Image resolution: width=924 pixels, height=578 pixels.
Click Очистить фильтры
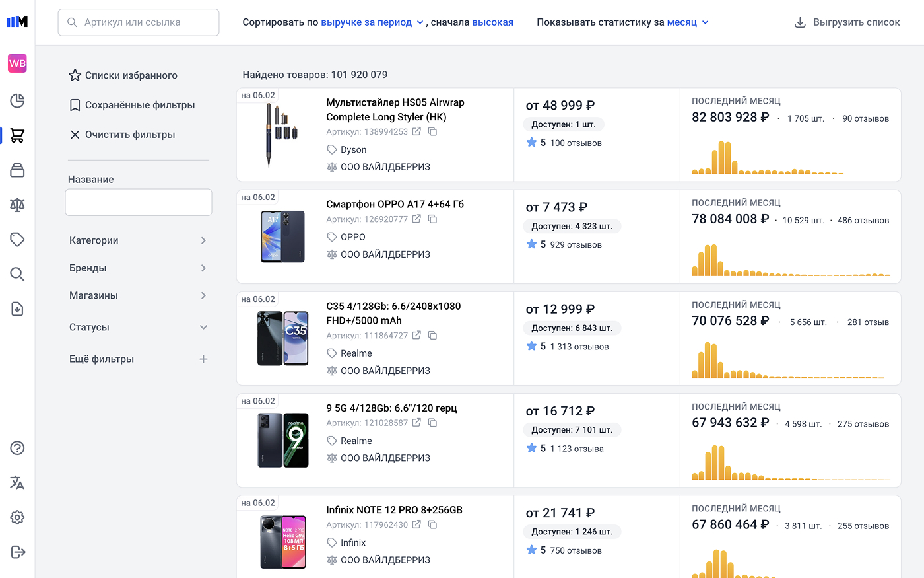(x=123, y=135)
